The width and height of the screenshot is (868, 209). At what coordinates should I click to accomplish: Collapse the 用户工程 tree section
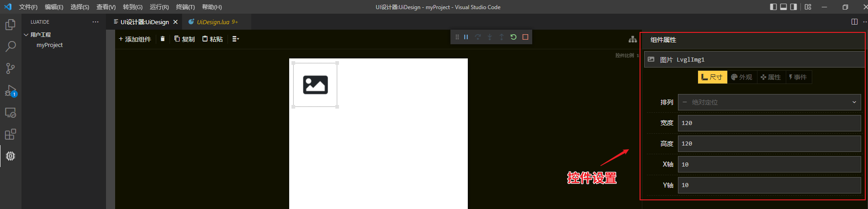tap(26, 35)
